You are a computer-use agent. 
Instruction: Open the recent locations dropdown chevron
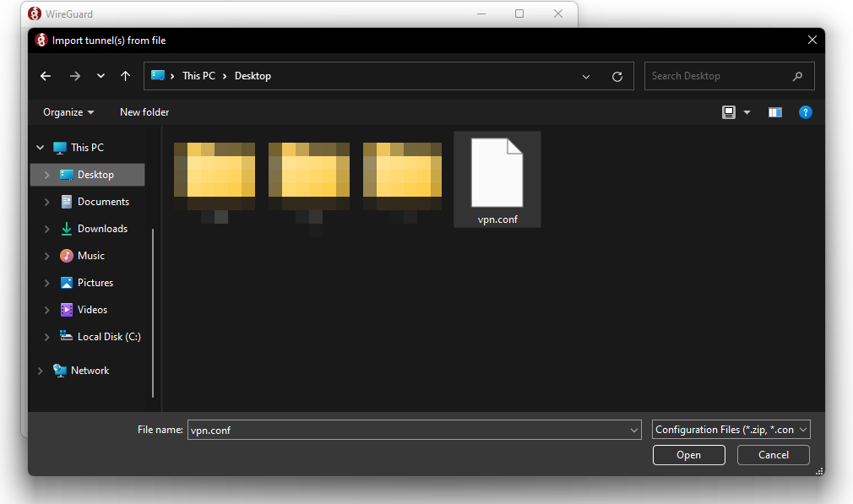click(101, 76)
